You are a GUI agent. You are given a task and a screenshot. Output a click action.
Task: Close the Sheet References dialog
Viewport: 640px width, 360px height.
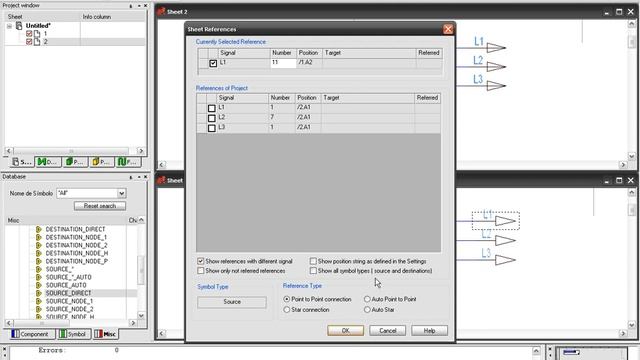point(448,29)
